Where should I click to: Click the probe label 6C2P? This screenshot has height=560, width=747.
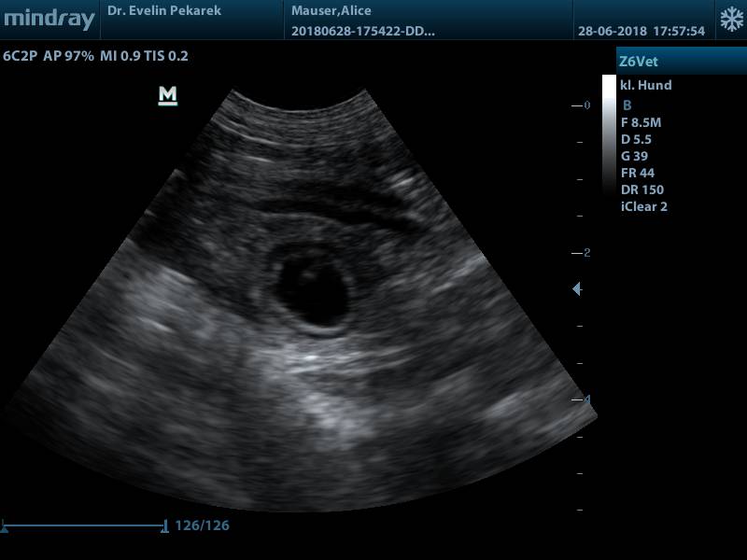[20, 56]
